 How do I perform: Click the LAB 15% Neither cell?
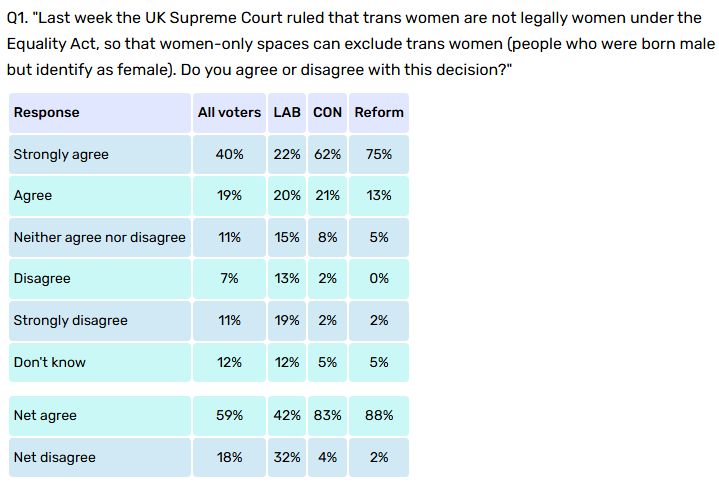pyautogui.click(x=287, y=238)
